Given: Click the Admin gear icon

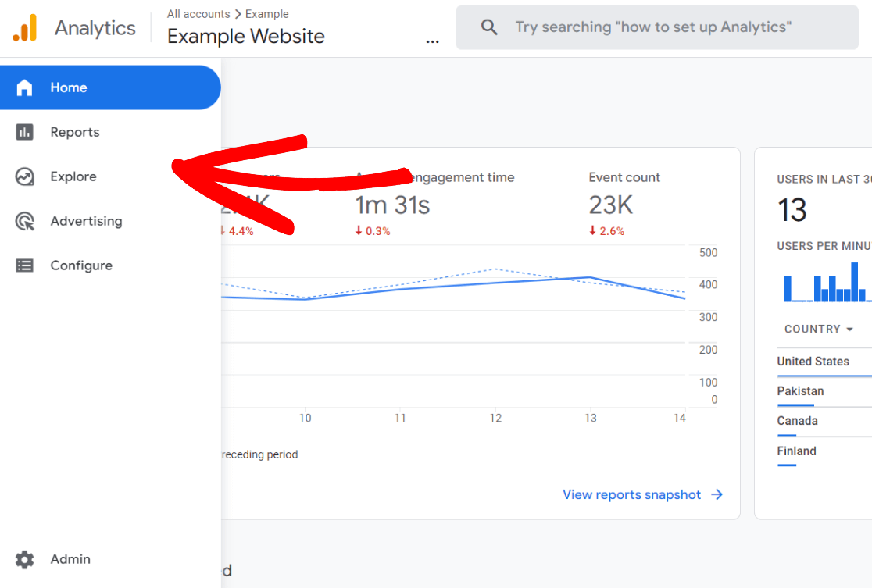Looking at the screenshot, I should pos(25,559).
